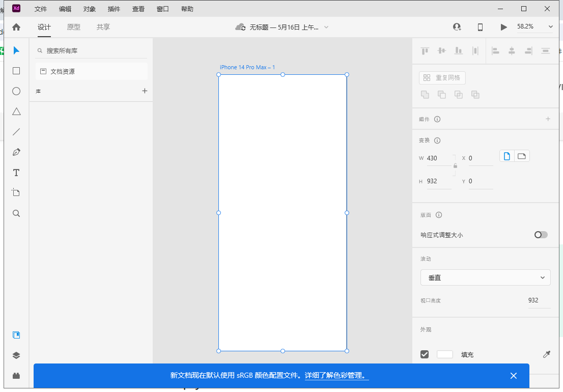This screenshot has width=563, height=392.
Task: Uncheck the fill checkbox
Action: (425, 354)
